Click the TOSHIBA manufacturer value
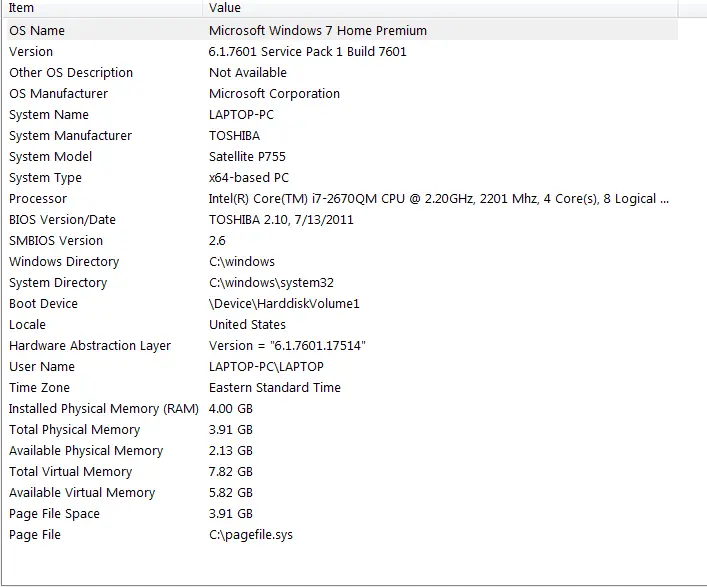This screenshot has width=707, height=587. coord(234,135)
